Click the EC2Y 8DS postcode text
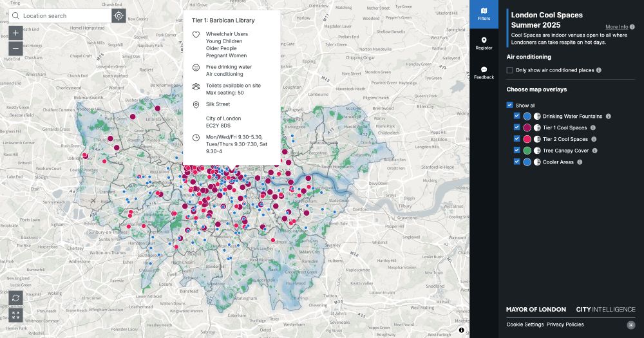Screen dimensions: 644x338 (x=218, y=126)
